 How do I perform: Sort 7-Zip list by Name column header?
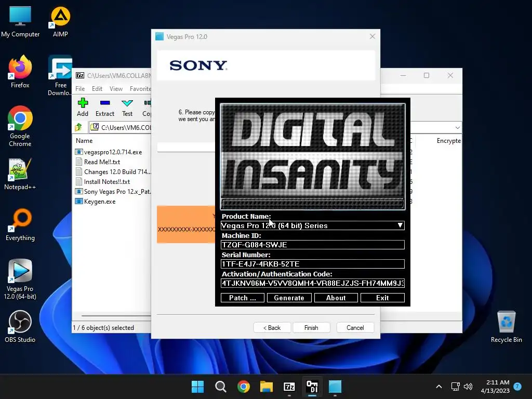coord(84,140)
